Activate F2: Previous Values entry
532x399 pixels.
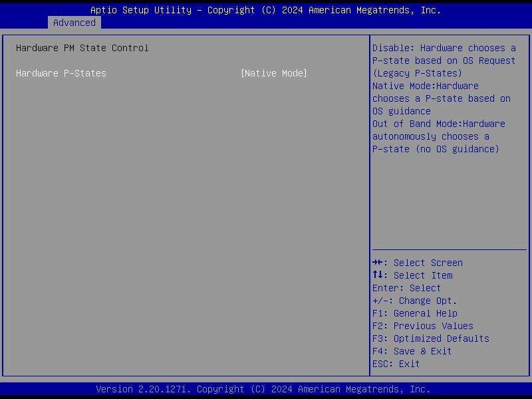[x=422, y=325]
